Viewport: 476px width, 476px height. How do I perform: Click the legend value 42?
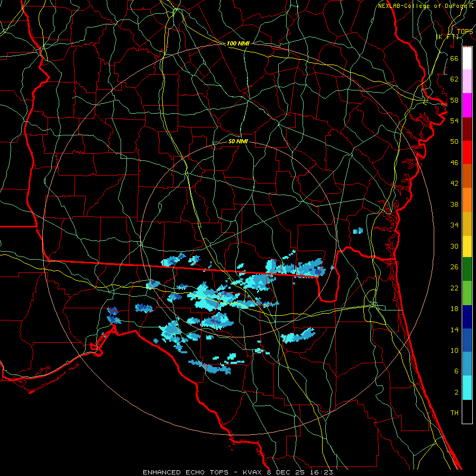[x=454, y=184]
